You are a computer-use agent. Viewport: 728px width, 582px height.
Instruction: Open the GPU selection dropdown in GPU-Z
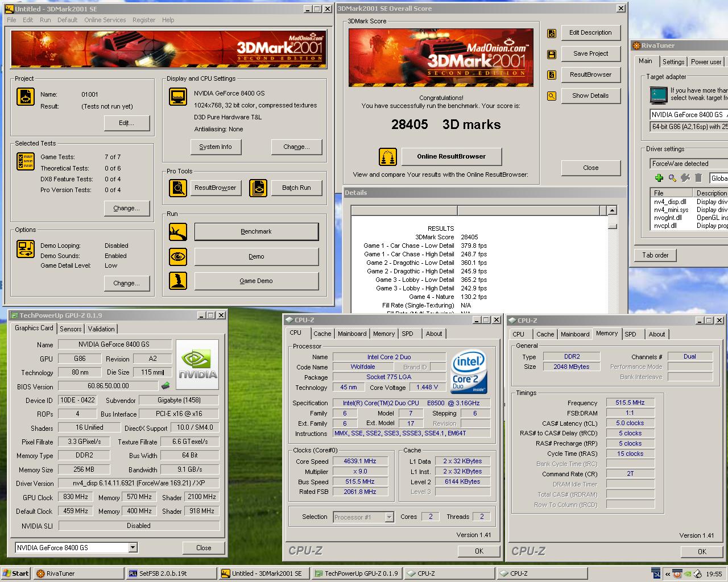pos(133,548)
